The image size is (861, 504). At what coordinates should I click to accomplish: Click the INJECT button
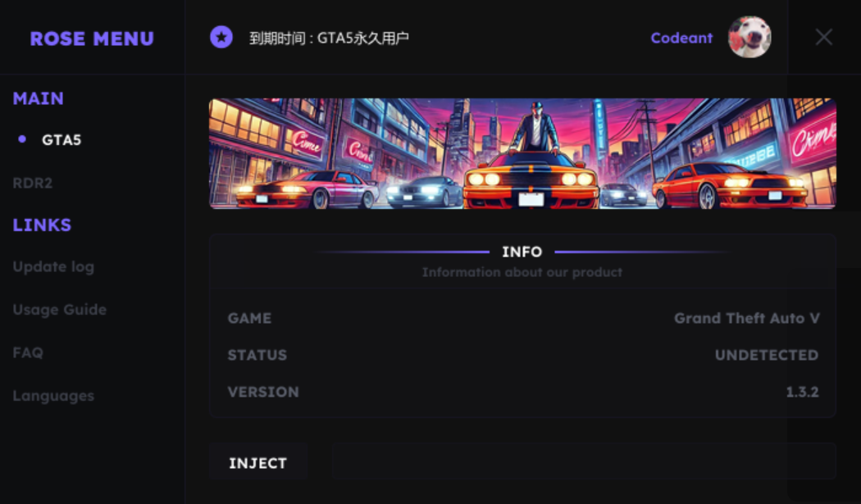(258, 463)
